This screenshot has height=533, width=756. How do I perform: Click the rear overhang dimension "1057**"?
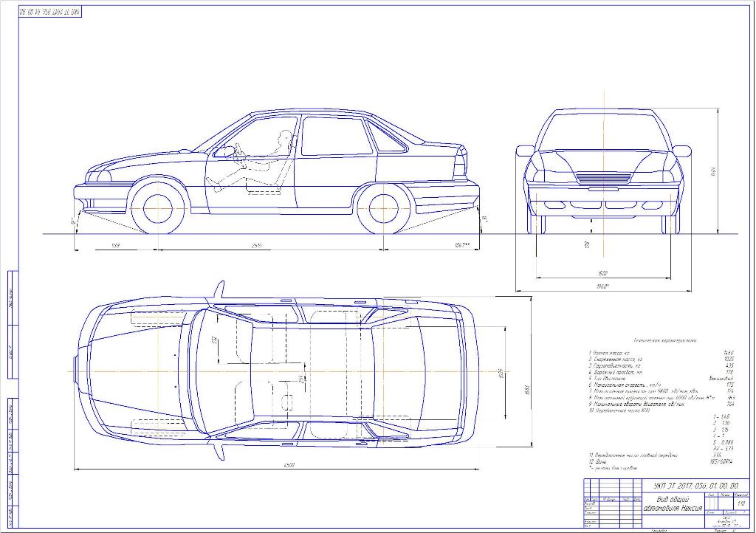461,245
